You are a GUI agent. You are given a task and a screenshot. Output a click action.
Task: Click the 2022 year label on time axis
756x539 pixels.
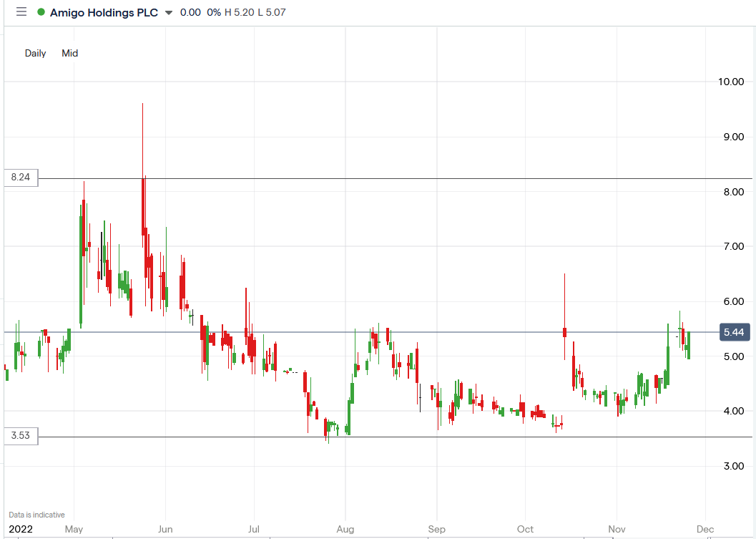click(21, 530)
